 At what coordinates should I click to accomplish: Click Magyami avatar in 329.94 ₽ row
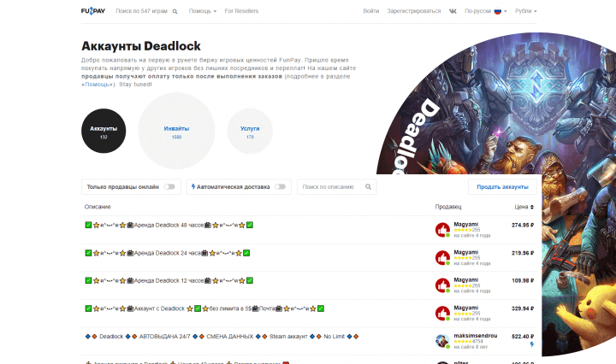[x=442, y=314]
